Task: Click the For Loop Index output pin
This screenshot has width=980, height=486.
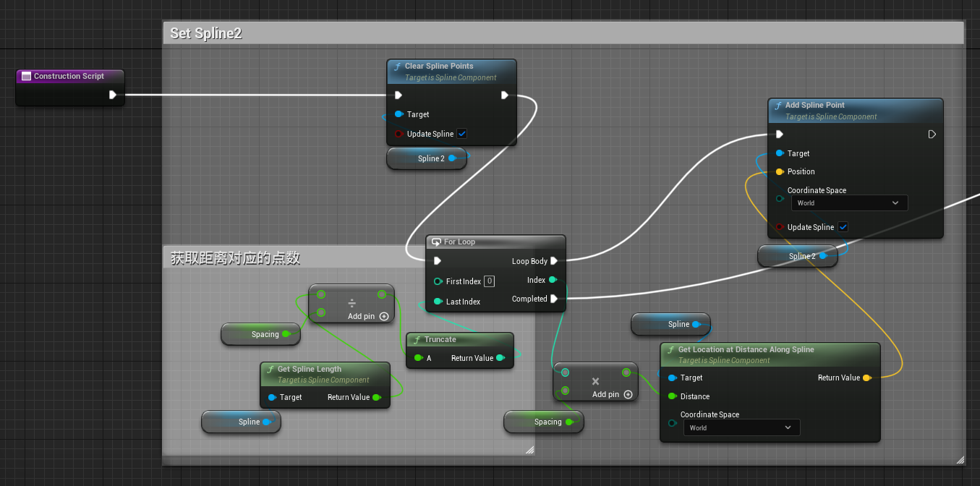Action: [553, 280]
